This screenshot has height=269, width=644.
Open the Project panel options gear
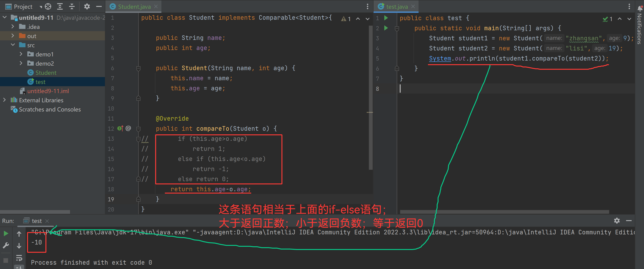(x=87, y=6)
